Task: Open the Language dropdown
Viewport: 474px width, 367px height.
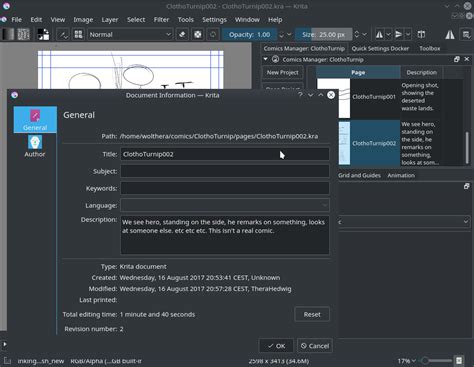Action: (225, 205)
